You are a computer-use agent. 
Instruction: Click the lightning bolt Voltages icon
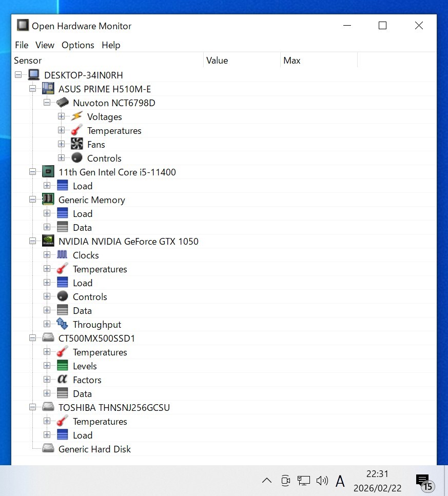click(x=76, y=116)
